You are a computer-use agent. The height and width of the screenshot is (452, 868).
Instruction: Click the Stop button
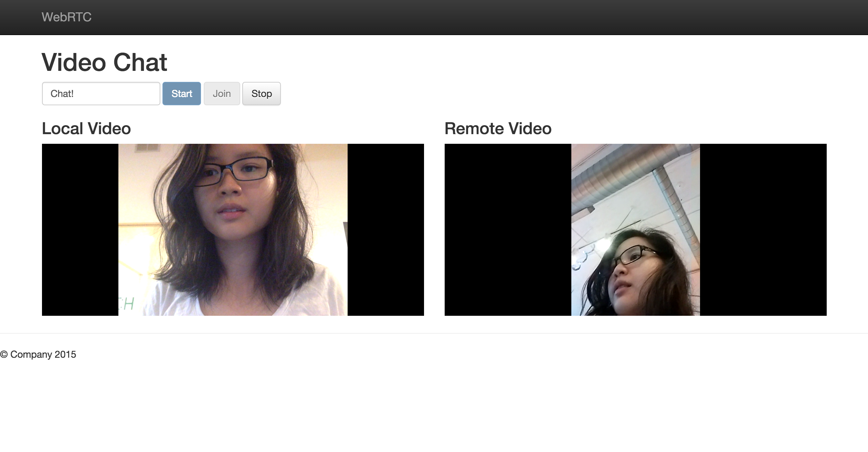(x=262, y=94)
